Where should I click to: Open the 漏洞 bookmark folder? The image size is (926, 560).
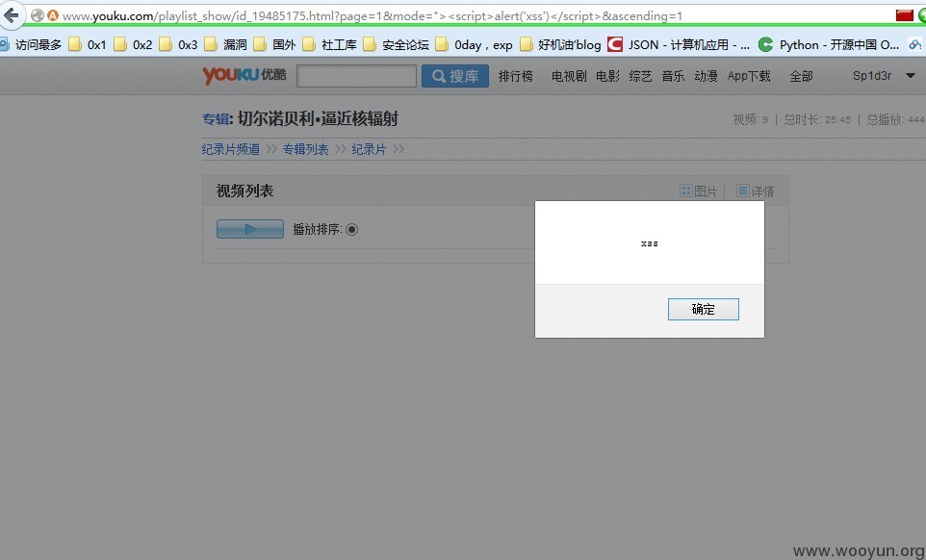coord(225,45)
